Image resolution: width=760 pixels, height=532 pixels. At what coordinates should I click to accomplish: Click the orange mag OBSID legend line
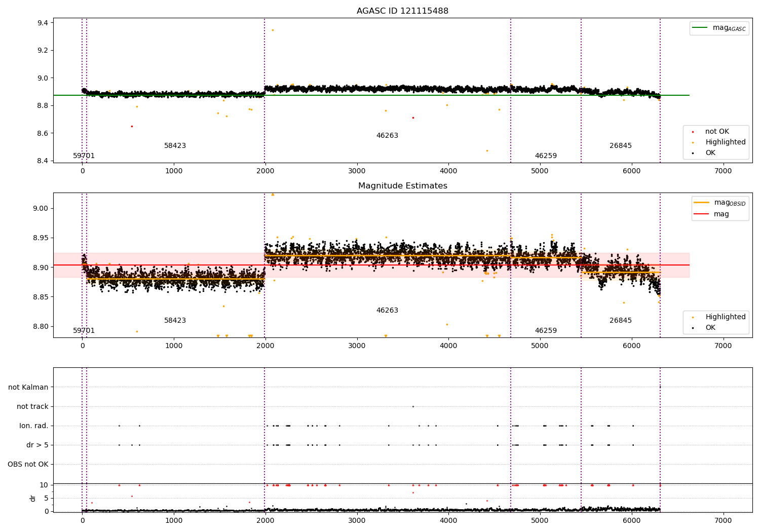point(702,203)
